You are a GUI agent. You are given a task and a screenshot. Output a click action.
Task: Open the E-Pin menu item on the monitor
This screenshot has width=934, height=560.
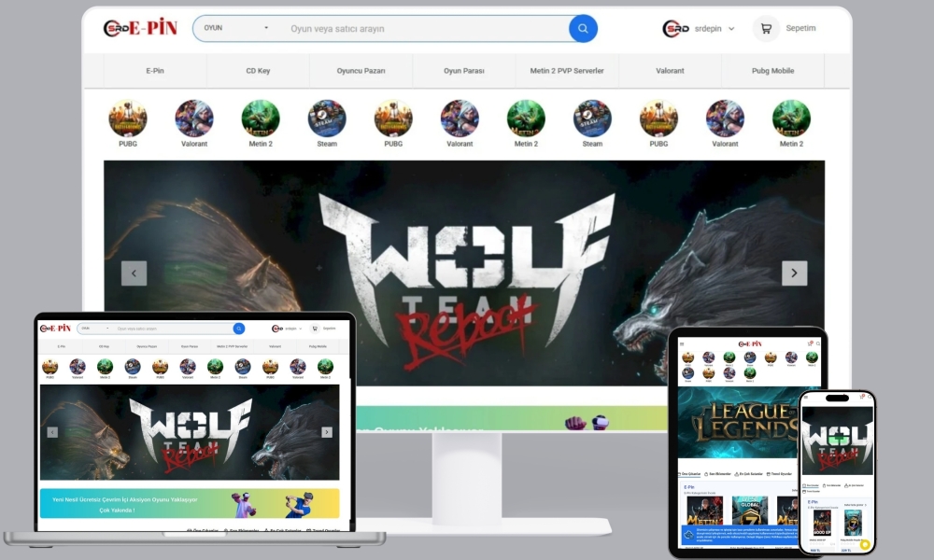(155, 71)
